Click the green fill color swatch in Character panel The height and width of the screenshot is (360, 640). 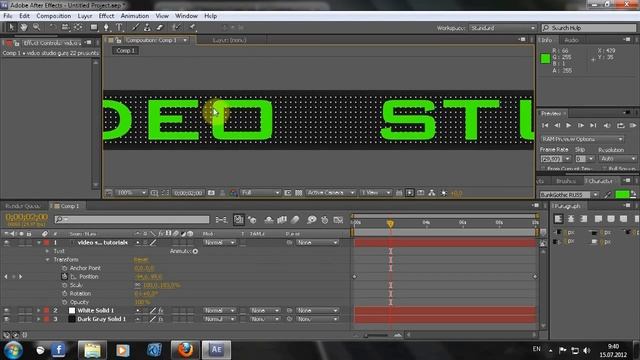pyautogui.click(x=622, y=195)
